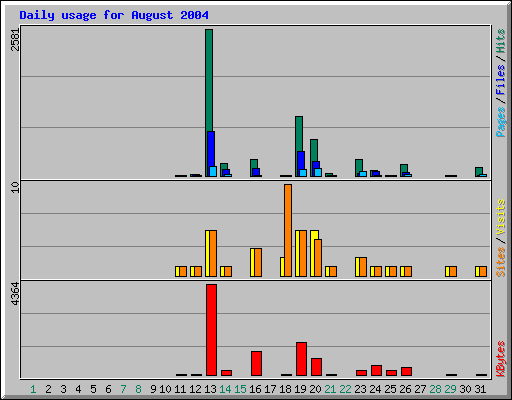Click green day label 14 on the x-axis
The image size is (512, 400).
[x=225, y=389]
